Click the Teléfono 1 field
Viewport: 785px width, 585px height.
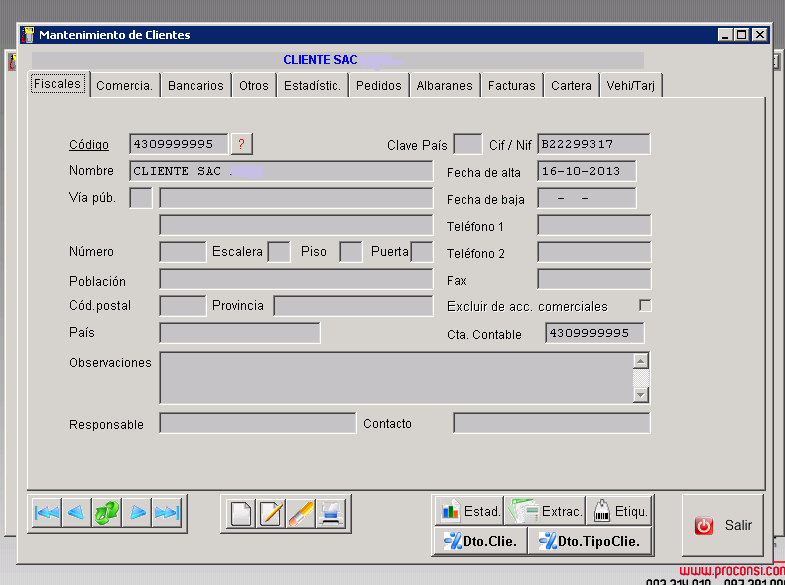click(594, 225)
